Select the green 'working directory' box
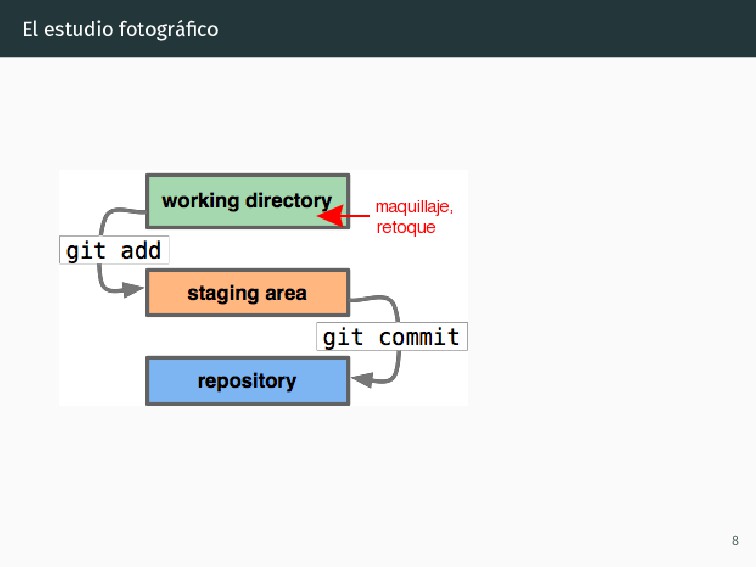 (x=247, y=201)
